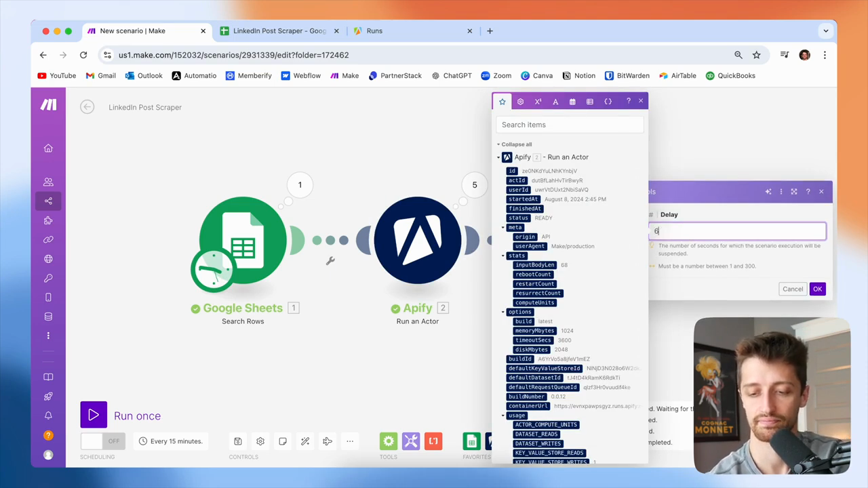Click the wrench icon between the modules
868x488 pixels.
pos(330,261)
